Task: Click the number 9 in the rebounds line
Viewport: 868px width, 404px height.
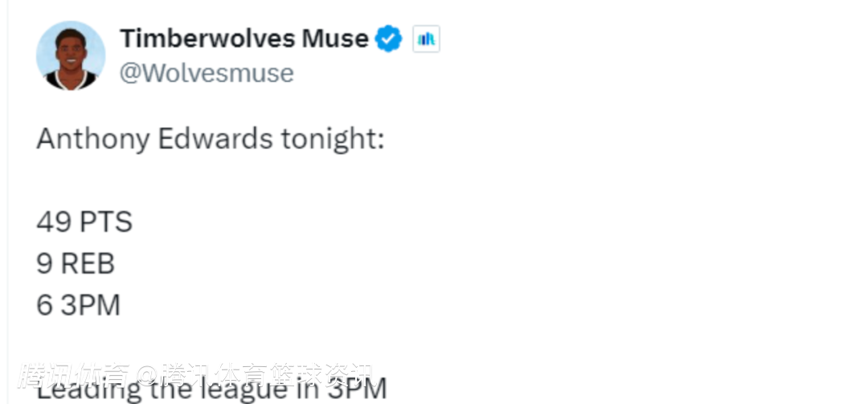Action: [44, 263]
